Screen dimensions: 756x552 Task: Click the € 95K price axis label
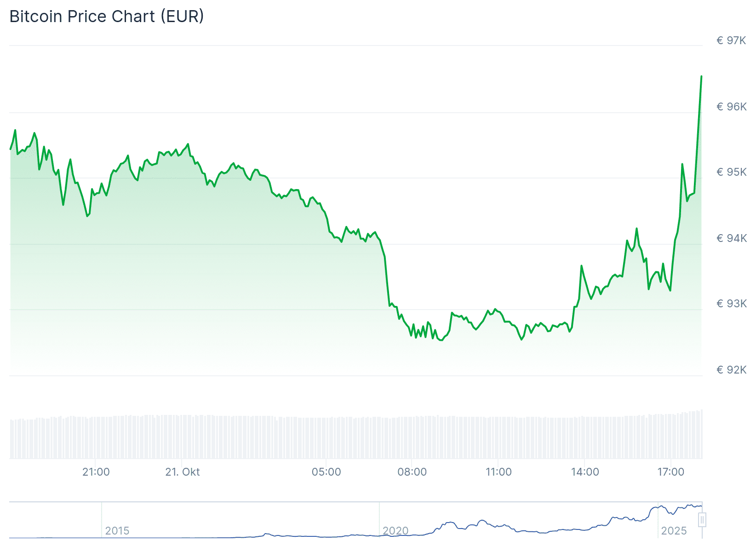coord(731,172)
